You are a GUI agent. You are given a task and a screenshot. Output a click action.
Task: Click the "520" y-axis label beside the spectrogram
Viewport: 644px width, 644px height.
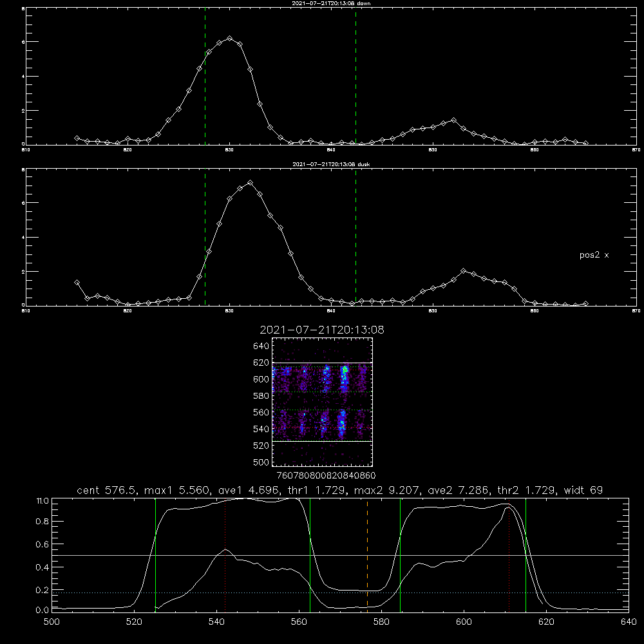(x=261, y=446)
